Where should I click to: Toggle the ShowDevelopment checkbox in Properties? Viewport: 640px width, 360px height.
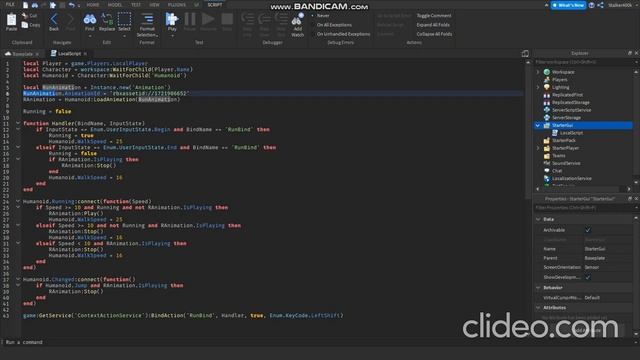(x=588, y=277)
